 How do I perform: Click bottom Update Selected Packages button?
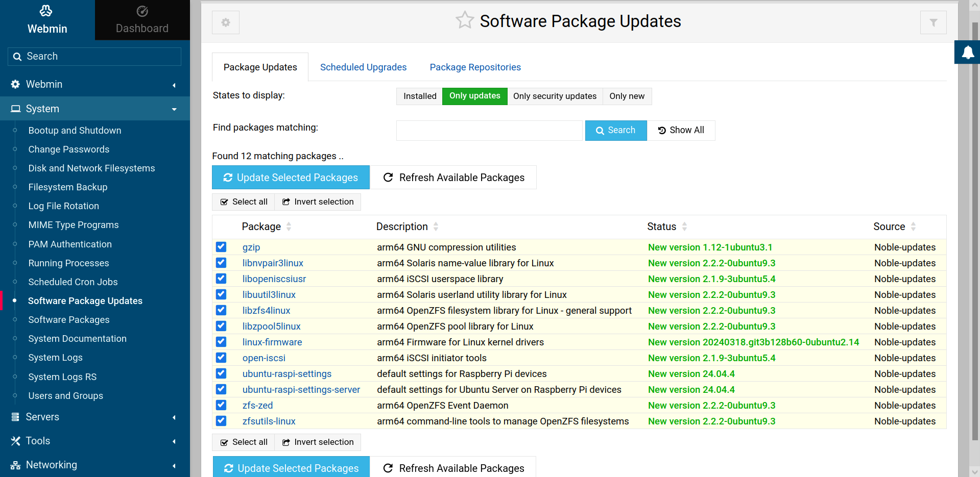click(x=291, y=468)
